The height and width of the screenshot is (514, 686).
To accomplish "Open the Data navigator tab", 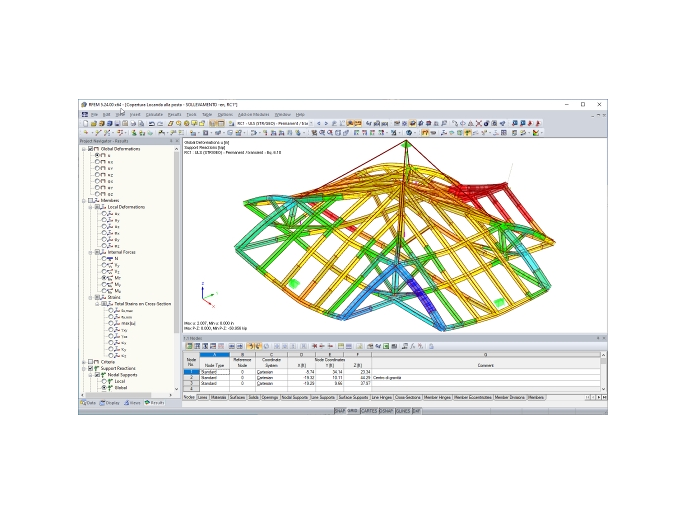I will point(88,403).
